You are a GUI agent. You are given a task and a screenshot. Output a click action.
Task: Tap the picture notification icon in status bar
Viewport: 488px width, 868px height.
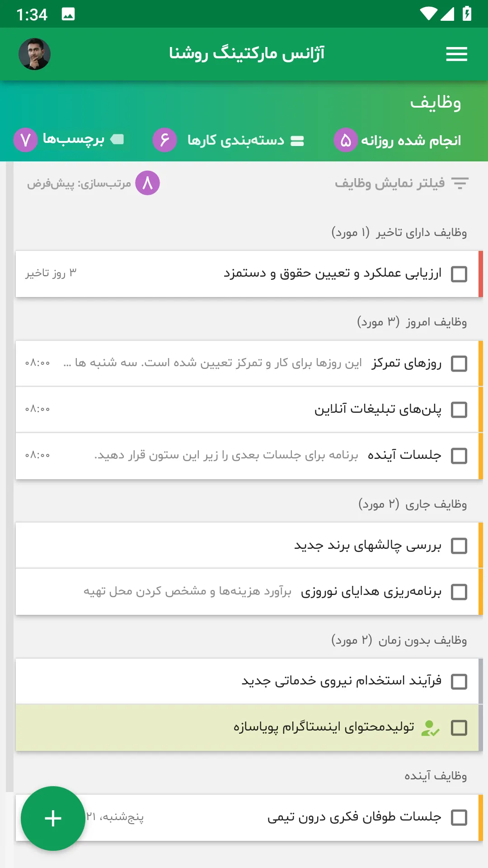tap(68, 14)
